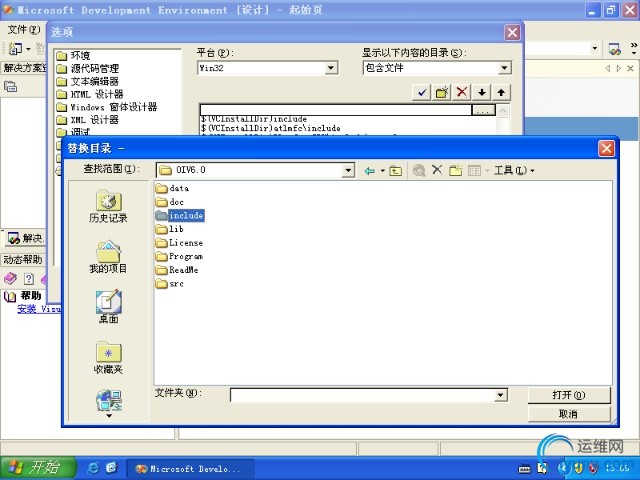Click the check-mark icon in the options dialog
This screenshot has width=640, height=480.
pos(422,93)
